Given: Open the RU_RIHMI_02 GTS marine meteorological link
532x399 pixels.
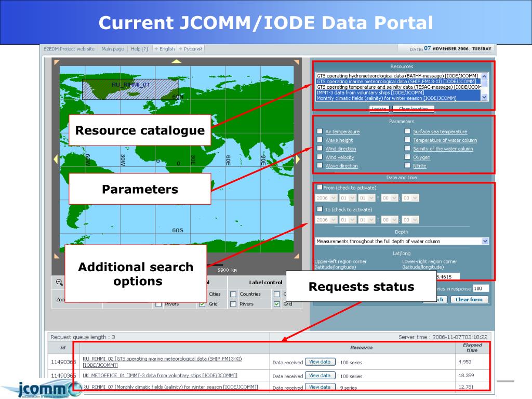Looking at the screenshot, I should pyautogui.click(x=162, y=362).
